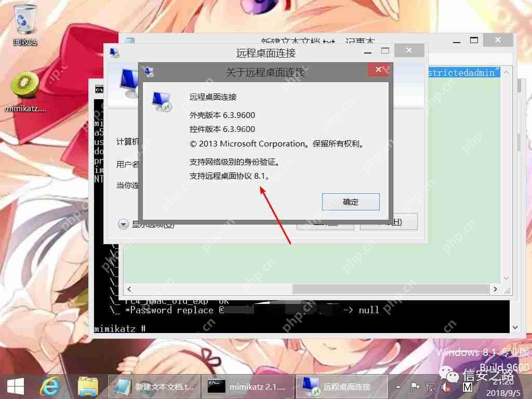This screenshot has height=399, width=532.
Task: Click Notepad horizontal scrollbar right arrow
Action: (x=495, y=289)
